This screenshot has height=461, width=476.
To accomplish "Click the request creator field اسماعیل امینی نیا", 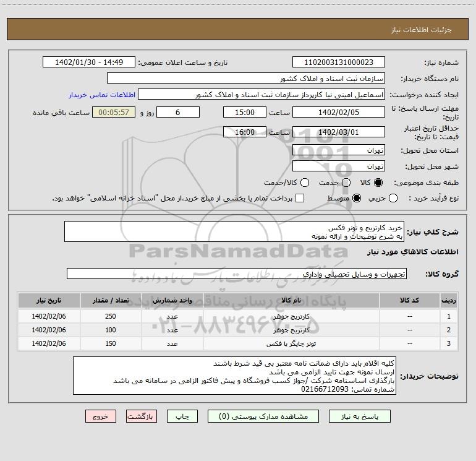I will 261,95.
